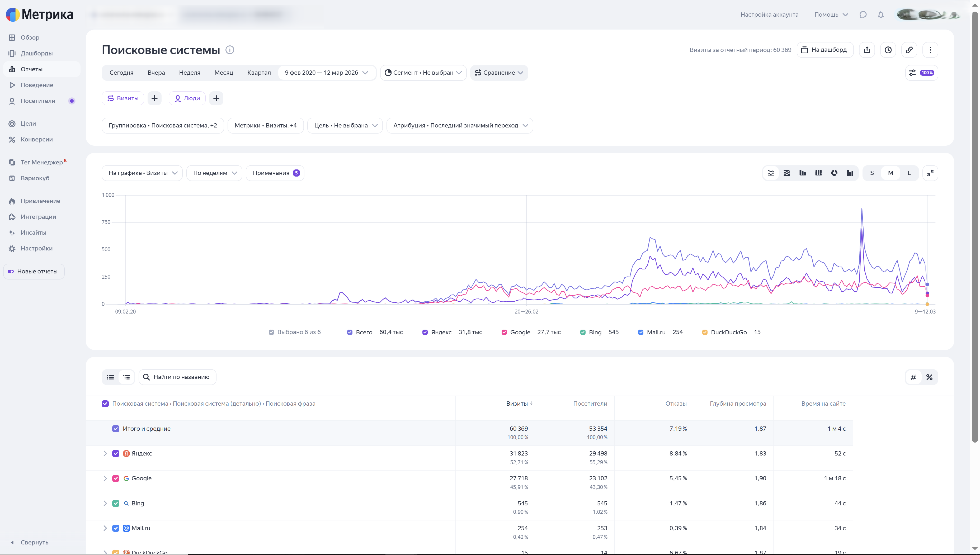Select the Сегодня period tab
The height and width of the screenshot is (555, 980).
(122, 73)
